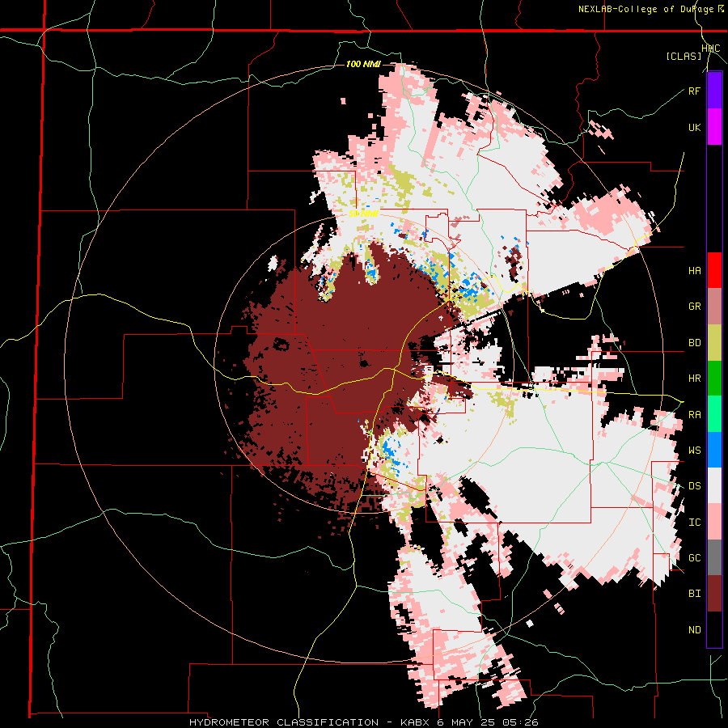Viewport: 728px width, 728px height.
Task: Click "HYDROMETEOR CLASSIFICATION" caption text
Action: click(x=284, y=722)
